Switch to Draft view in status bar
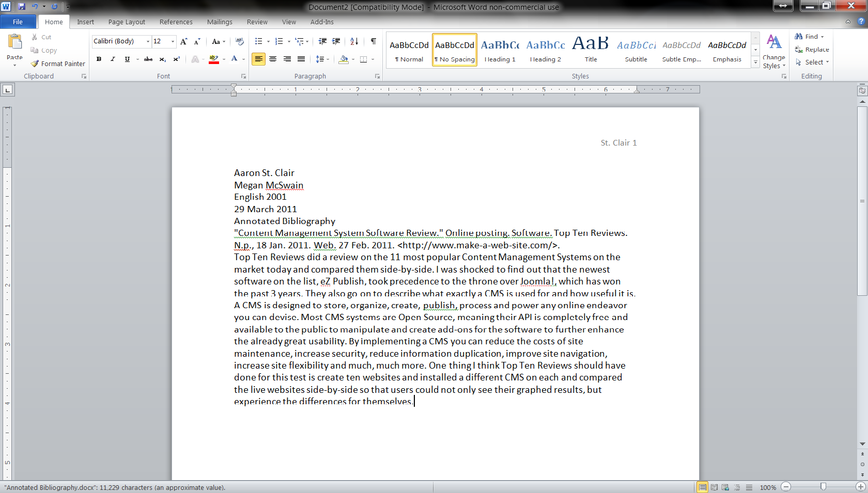Viewport: 868px width, 493px height. (749, 487)
